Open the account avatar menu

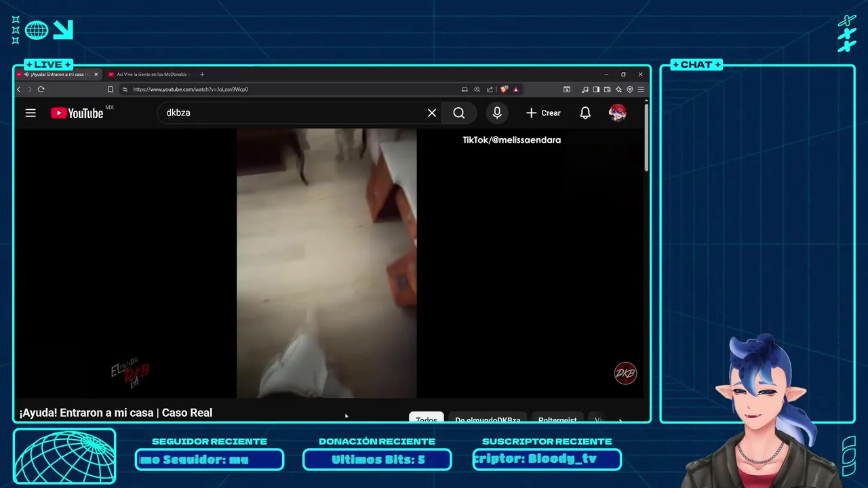coord(617,113)
